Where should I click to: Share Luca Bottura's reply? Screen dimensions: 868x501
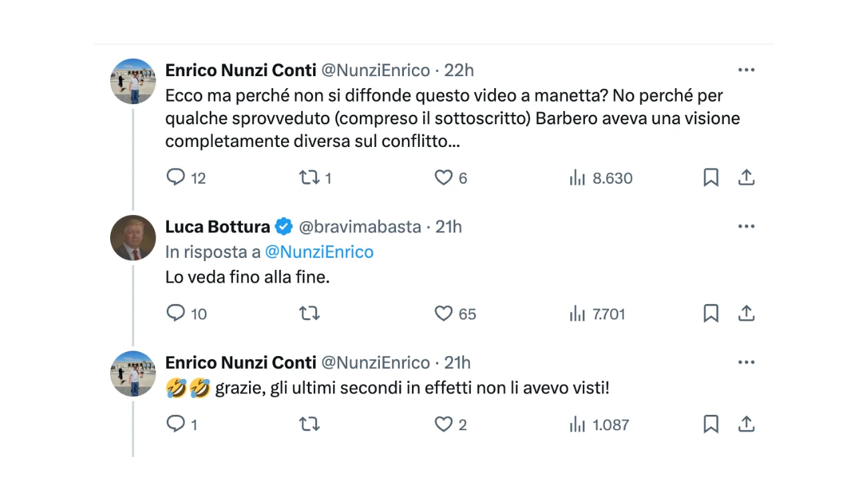746,313
